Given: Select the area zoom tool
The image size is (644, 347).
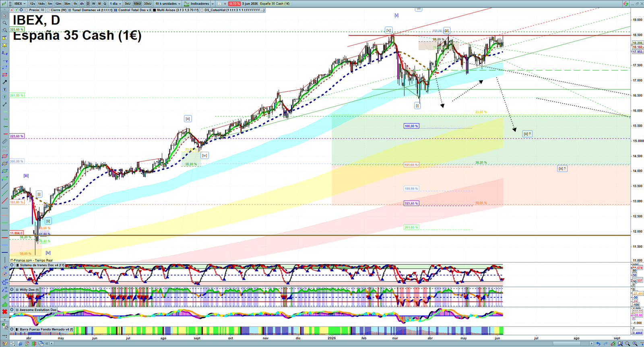Looking at the screenshot, I should pos(5,30).
